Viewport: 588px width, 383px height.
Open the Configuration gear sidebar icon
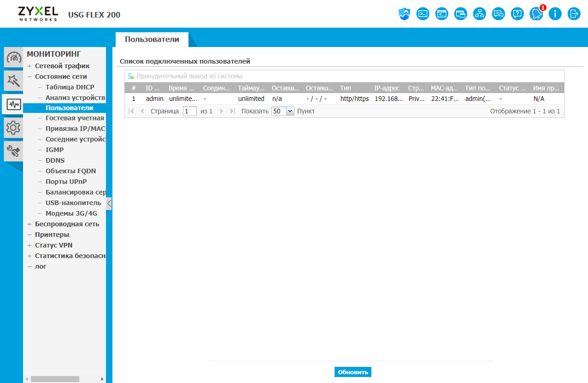(13, 128)
